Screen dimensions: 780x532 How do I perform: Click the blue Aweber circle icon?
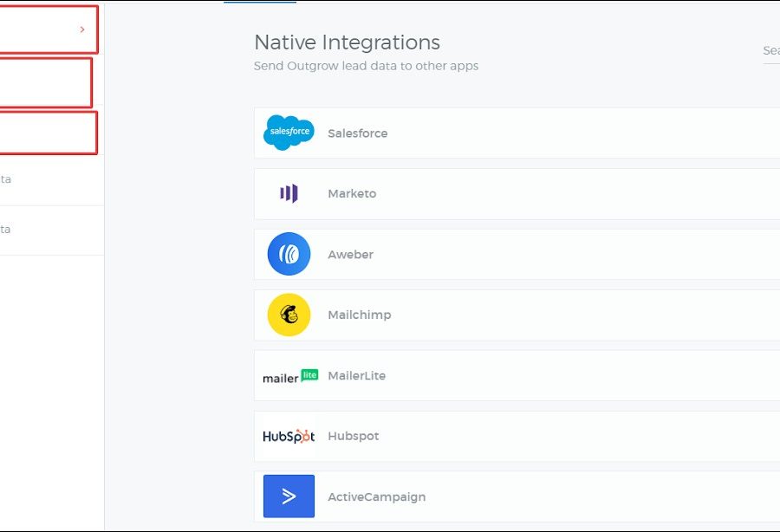(289, 254)
